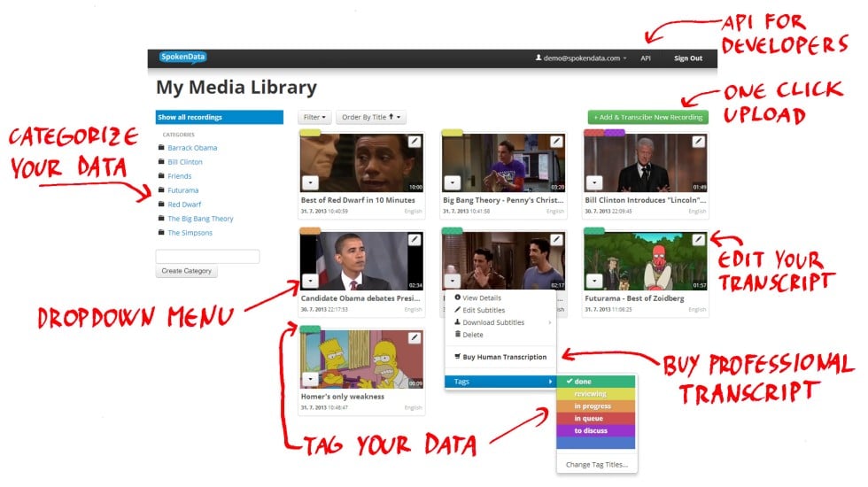868x487 pixels.
Task: Open edit pencil on Candidate Obama video
Action: point(415,240)
